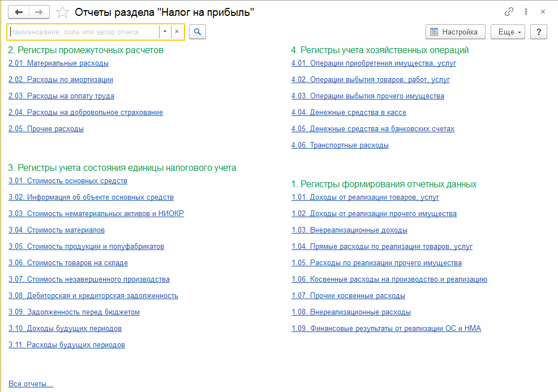Open 1.07 Прочие косвенные расходы

click(x=348, y=296)
